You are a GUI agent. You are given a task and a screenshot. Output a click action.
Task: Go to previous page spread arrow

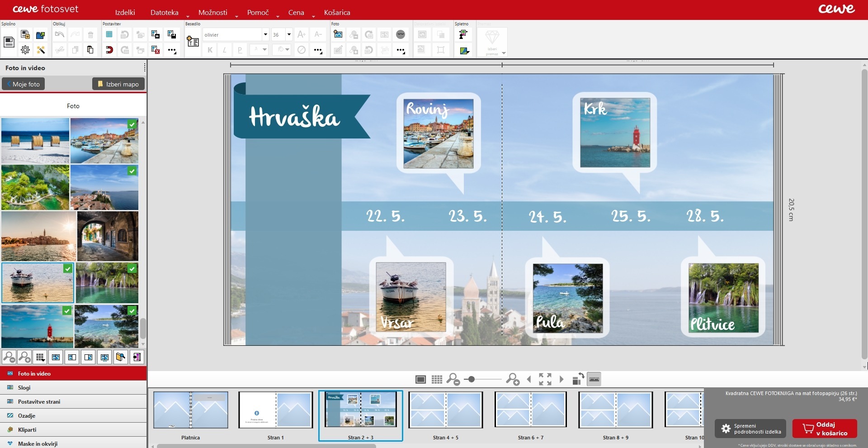point(529,379)
